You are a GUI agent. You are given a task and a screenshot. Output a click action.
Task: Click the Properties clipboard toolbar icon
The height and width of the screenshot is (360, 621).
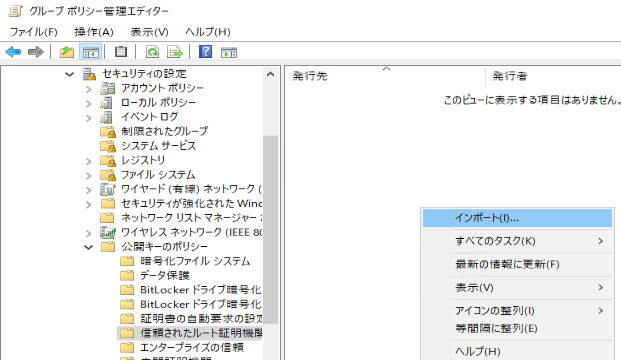click(x=120, y=52)
